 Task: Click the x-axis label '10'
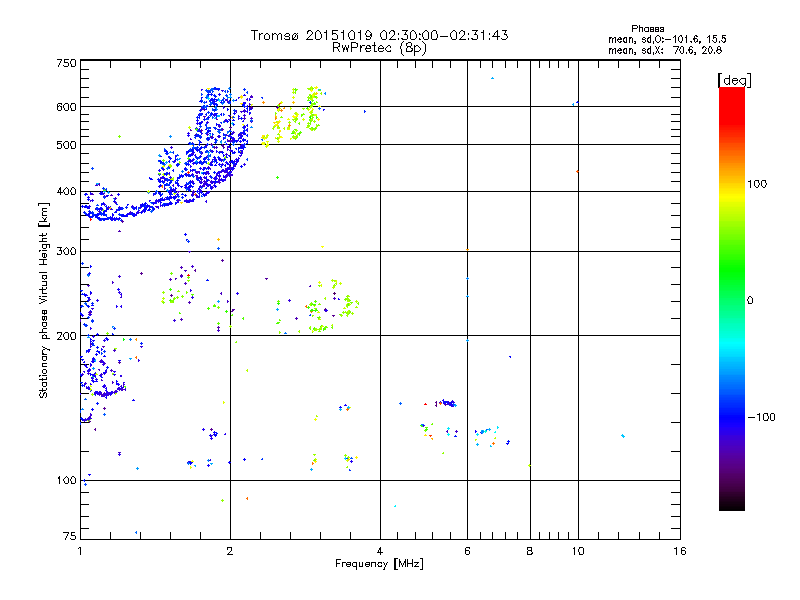578,551
